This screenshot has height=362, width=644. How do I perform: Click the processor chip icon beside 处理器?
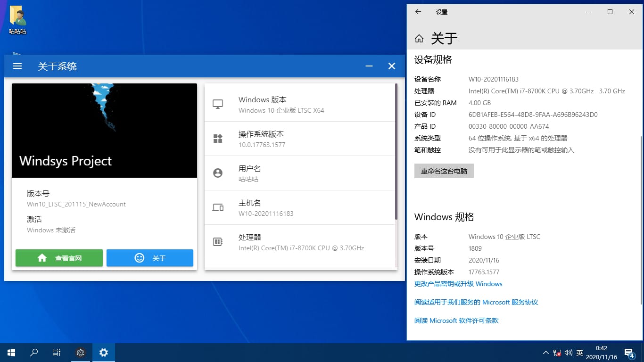pos(218,242)
